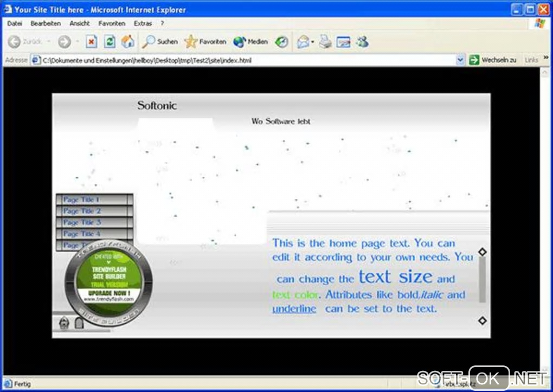Image resolution: width=553 pixels, height=392 pixels.
Task: Open the Medien globe button
Action: point(250,42)
